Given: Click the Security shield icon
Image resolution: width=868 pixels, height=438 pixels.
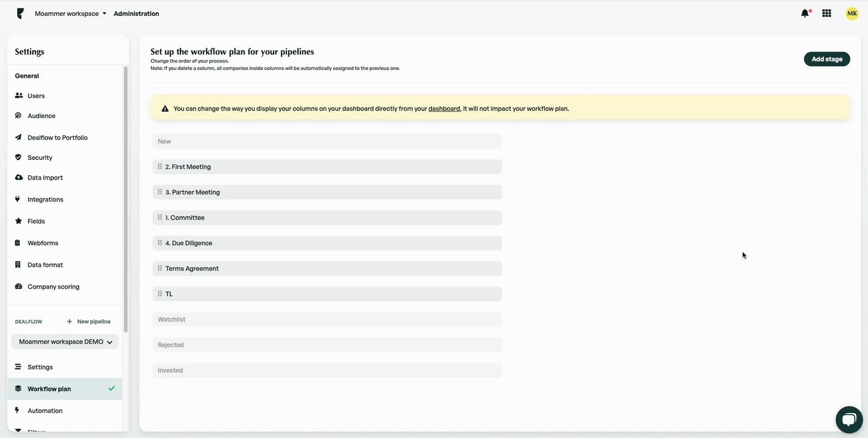Looking at the screenshot, I should tap(18, 158).
